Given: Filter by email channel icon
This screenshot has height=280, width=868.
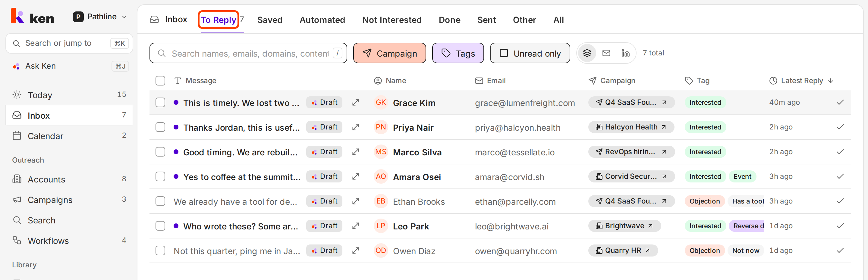Looking at the screenshot, I should click(x=606, y=53).
